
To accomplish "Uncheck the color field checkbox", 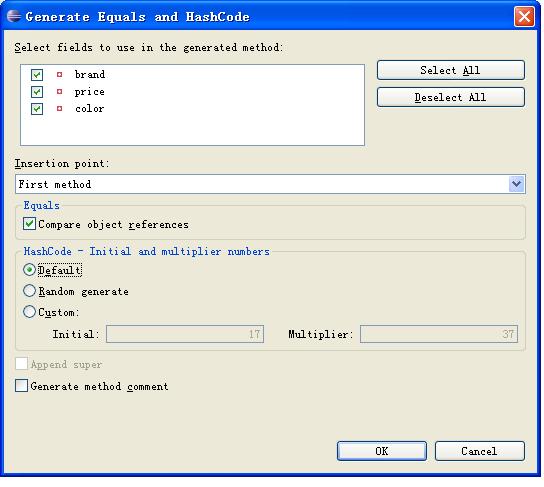I will pyautogui.click(x=37, y=109).
